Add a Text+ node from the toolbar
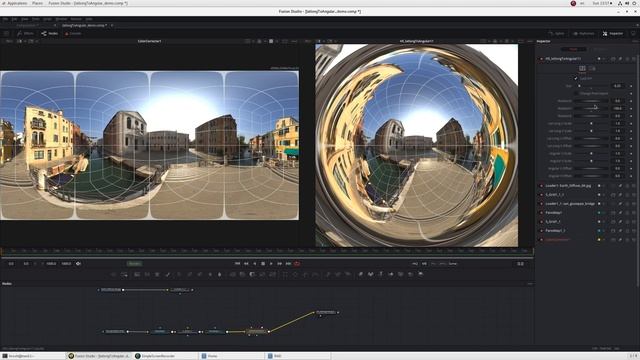640x360 pixels. coord(157,274)
